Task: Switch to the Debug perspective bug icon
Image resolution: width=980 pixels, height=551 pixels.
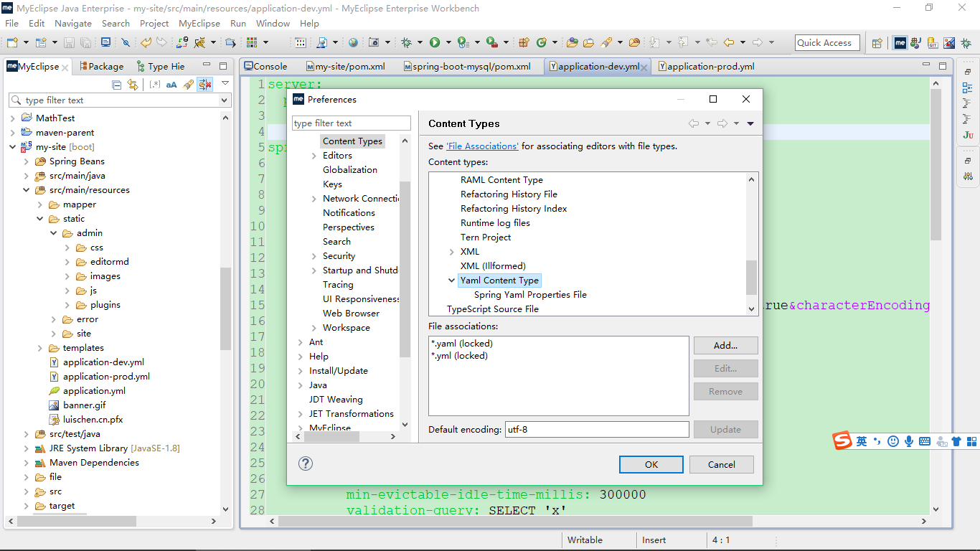Action: 966,43
